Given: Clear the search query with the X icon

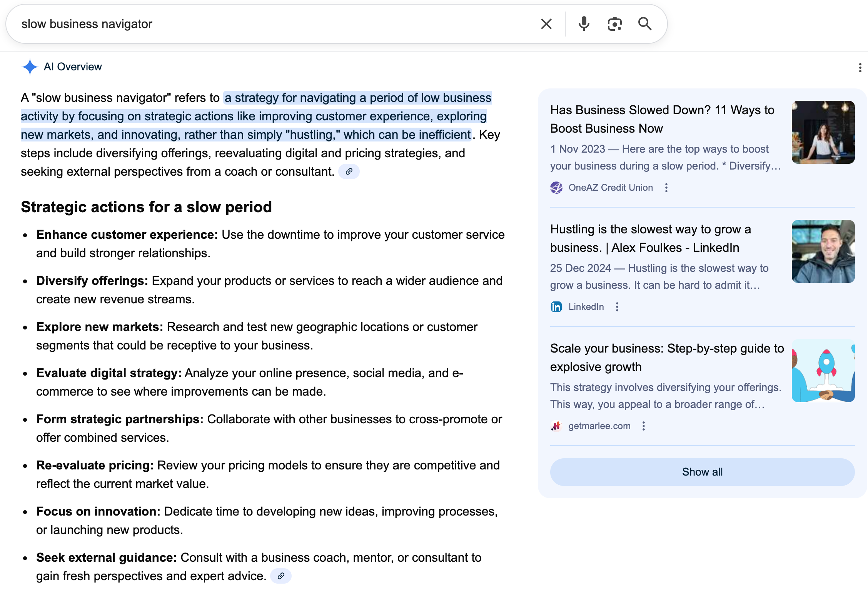Looking at the screenshot, I should pyautogui.click(x=546, y=24).
